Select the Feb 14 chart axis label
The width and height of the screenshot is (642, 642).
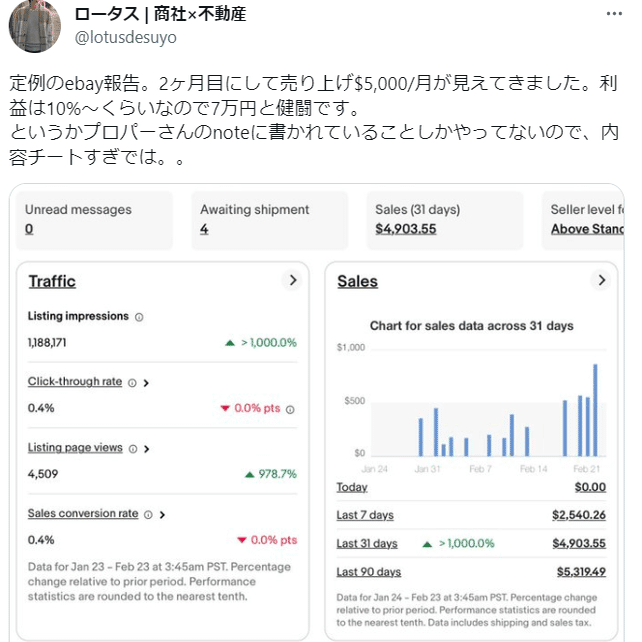click(x=533, y=469)
